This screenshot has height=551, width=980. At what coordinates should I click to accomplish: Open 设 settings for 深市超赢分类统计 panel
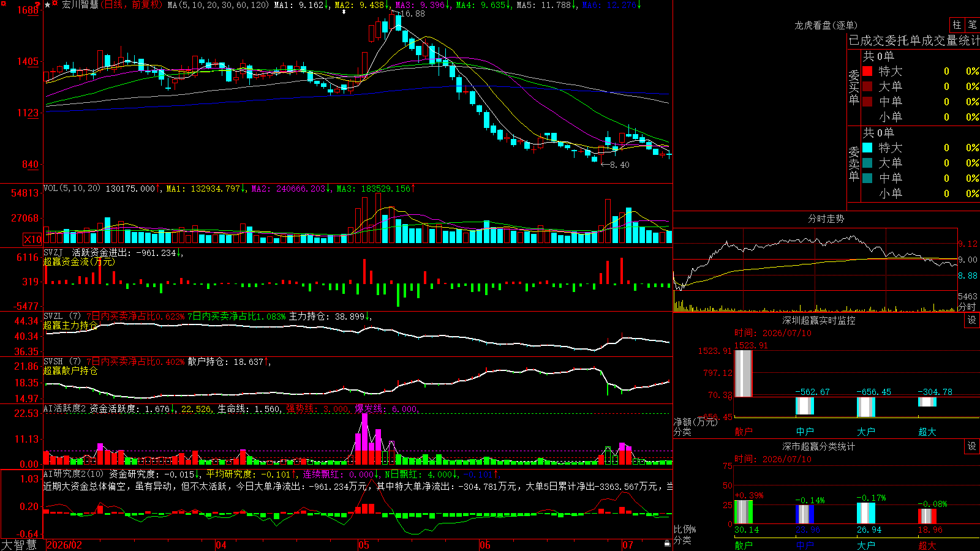[x=972, y=446]
